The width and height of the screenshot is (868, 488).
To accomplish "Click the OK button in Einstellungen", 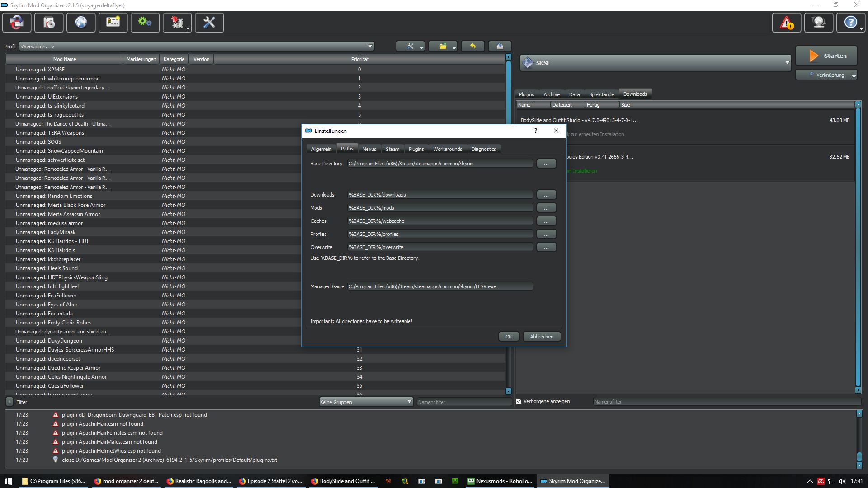I will point(509,337).
